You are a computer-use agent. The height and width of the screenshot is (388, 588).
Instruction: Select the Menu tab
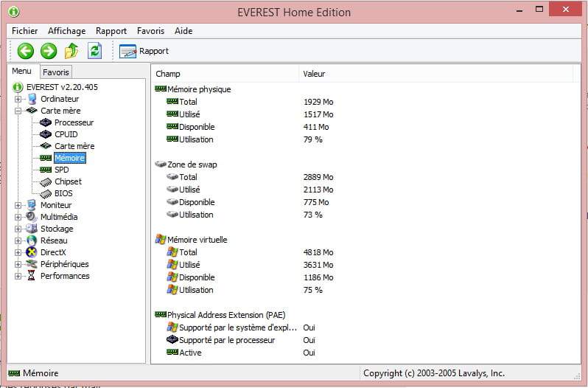coord(22,71)
